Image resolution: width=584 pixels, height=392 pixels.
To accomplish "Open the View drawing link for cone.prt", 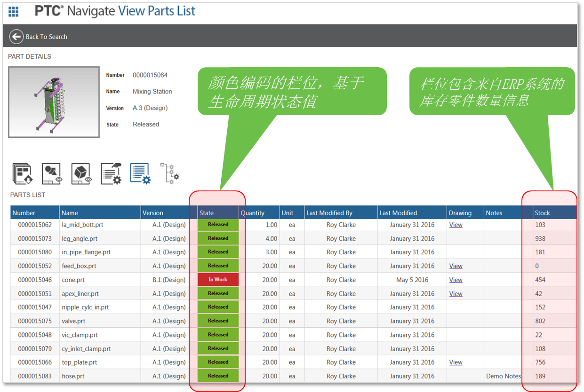I will [456, 280].
